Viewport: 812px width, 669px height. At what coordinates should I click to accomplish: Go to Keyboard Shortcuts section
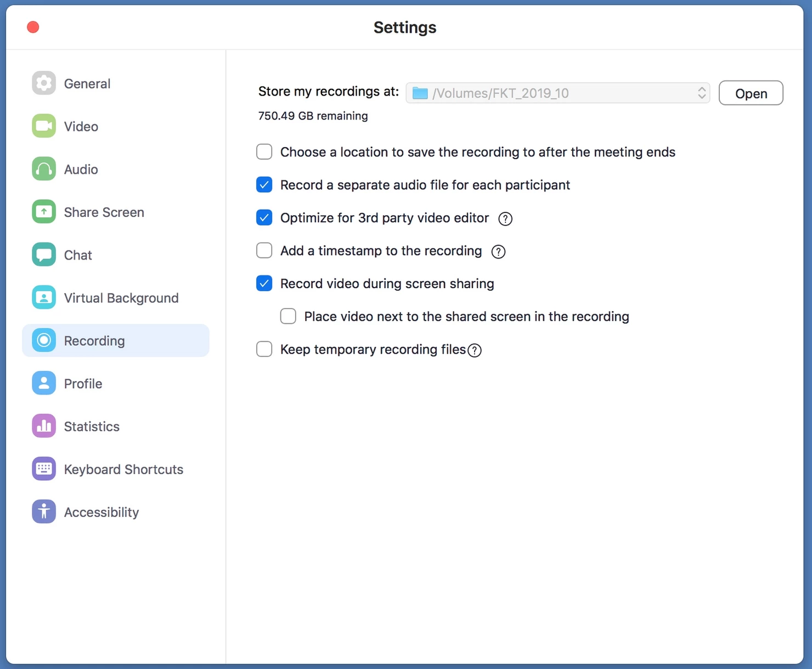pos(123,469)
